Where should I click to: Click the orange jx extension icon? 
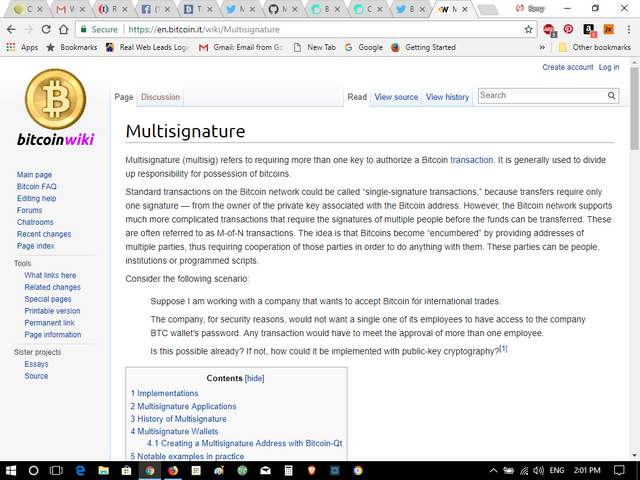pos(609,29)
